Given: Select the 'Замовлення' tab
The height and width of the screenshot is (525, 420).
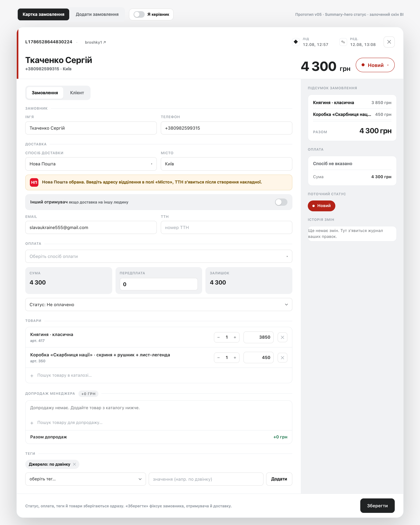Looking at the screenshot, I should (x=45, y=93).
